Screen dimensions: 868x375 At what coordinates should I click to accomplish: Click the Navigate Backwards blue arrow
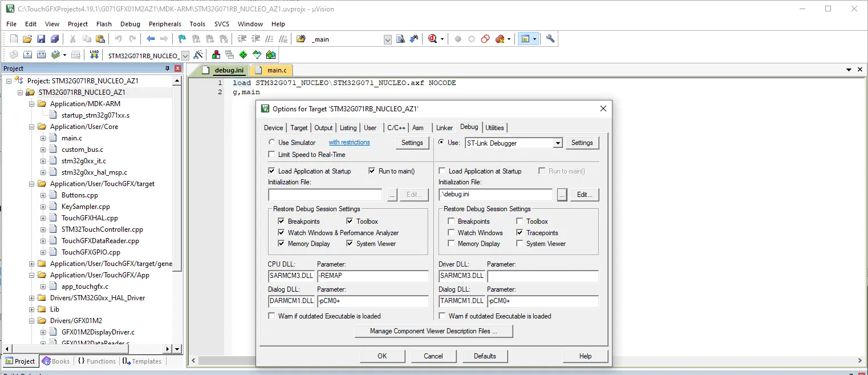point(151,39)
